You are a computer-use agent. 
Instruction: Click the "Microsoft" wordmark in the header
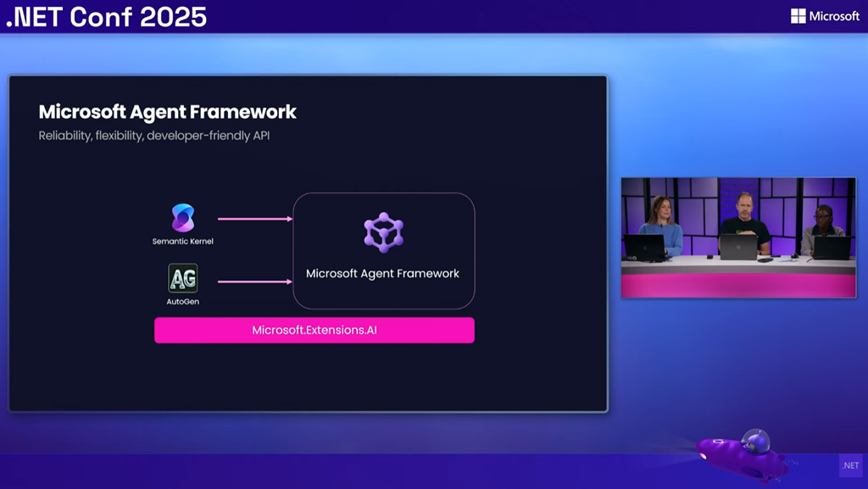[x=834, y=16]
